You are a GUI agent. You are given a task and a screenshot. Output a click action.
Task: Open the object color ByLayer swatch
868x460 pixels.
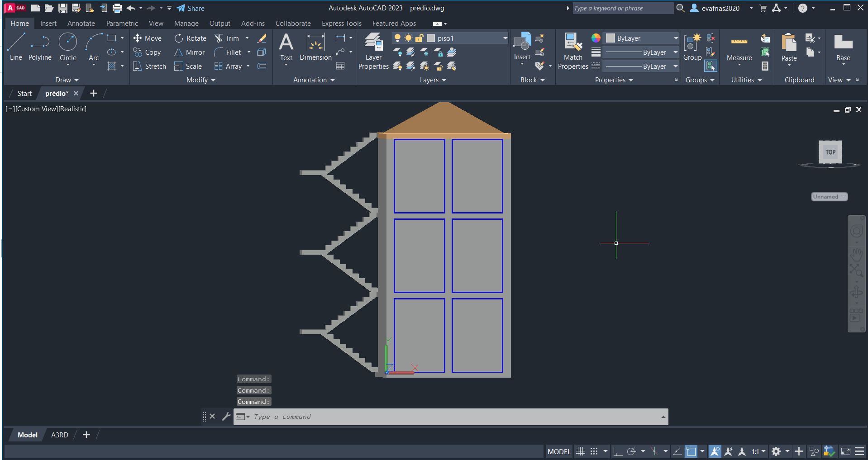610,38
